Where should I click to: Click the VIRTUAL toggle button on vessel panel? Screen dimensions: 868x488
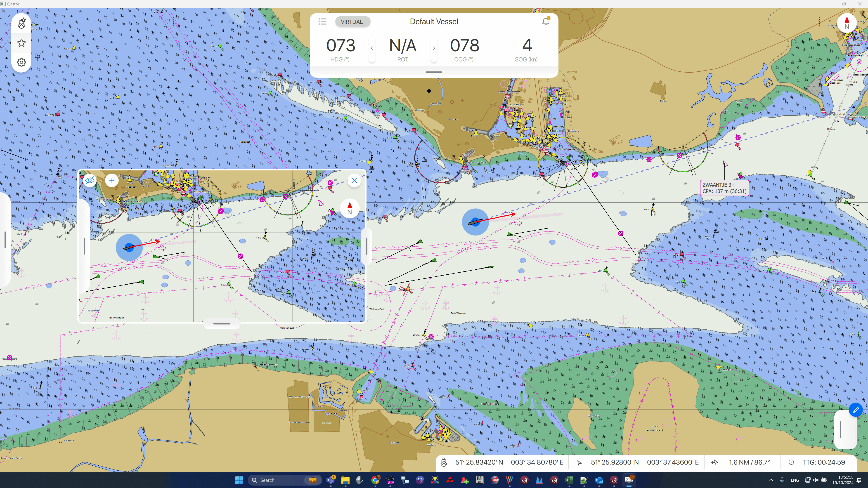click(352, 21)
